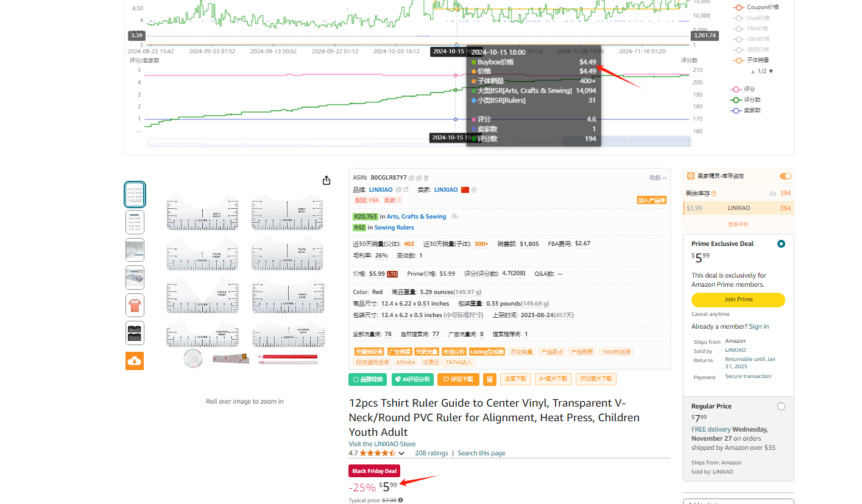Click Sign in link
This screenshot has height=504, width=862.
point(758,326)
